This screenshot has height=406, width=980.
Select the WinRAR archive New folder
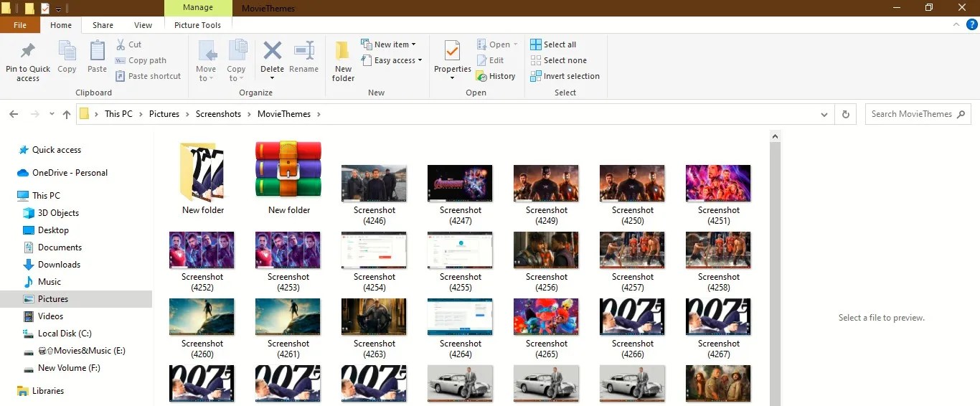288,170
